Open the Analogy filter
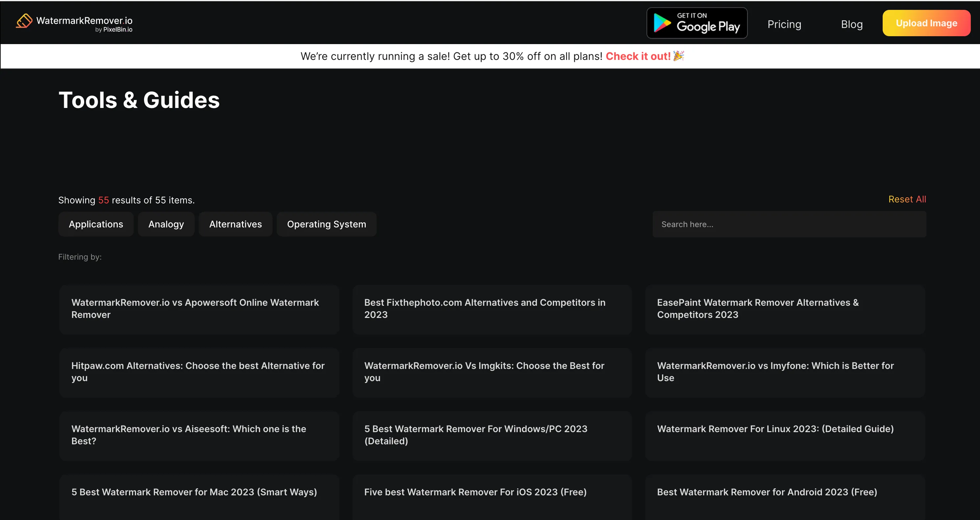The height and width of the screenshot is (520, 980). [166, 224]
